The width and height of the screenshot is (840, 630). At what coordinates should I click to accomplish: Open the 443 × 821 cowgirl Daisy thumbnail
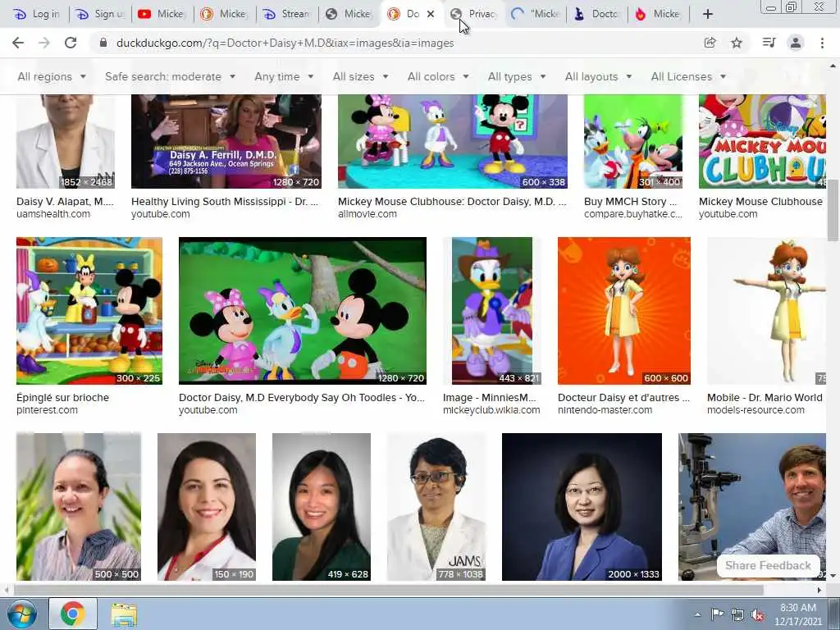(492, 311)
